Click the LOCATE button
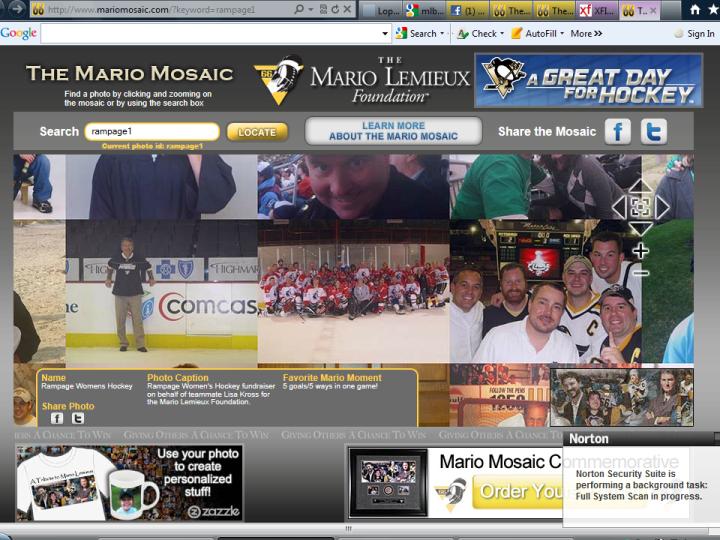 pos(257,132)
